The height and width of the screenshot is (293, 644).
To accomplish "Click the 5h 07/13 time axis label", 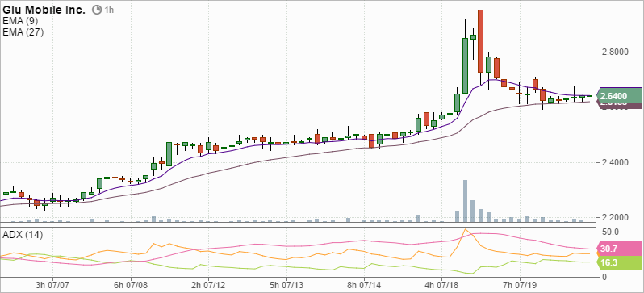I will click(286, 284).
